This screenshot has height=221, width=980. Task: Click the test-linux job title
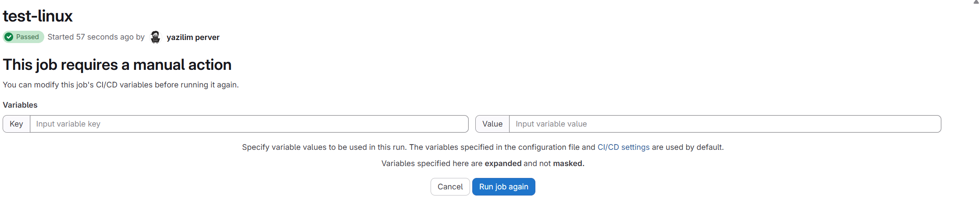38,16
